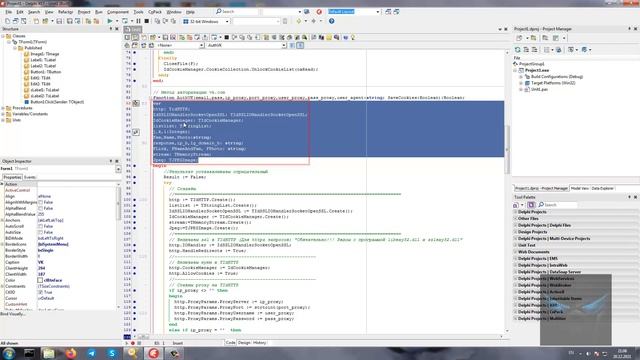This screenshot has width=640, height=360.
Task: Click the first icon in Project Manager top toolbar
Action: pyautogui.click(x=519, y=38)
